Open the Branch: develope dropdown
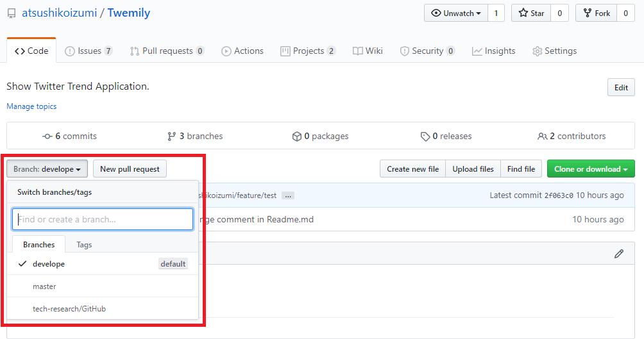This screenshot has height=339, width=644. 47,169
